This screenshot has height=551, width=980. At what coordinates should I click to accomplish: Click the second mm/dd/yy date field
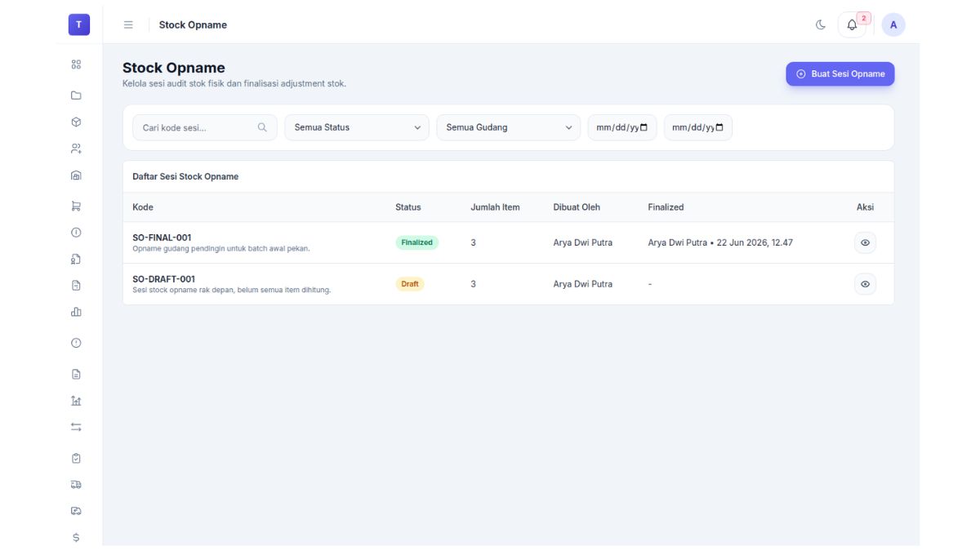click(x=698, y=127)
